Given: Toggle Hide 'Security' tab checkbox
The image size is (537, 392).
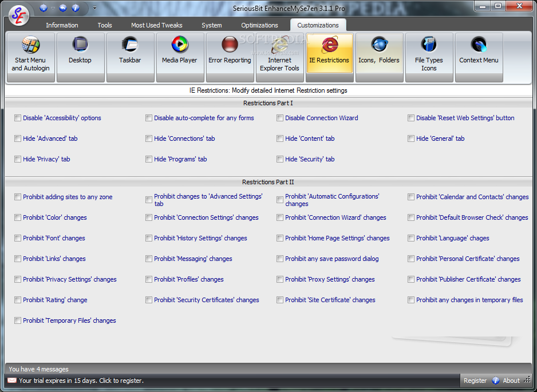Looking at the screenshot, I should pos(280,159).
